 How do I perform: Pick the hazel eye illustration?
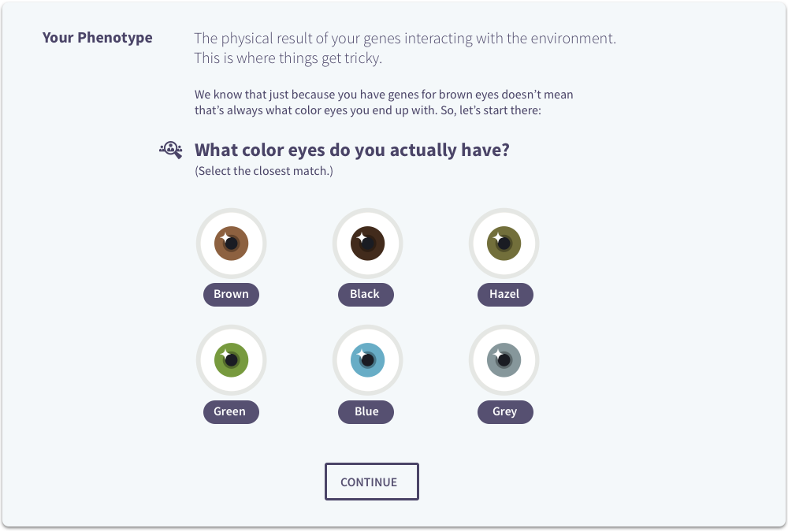click(x=504, y=244)
